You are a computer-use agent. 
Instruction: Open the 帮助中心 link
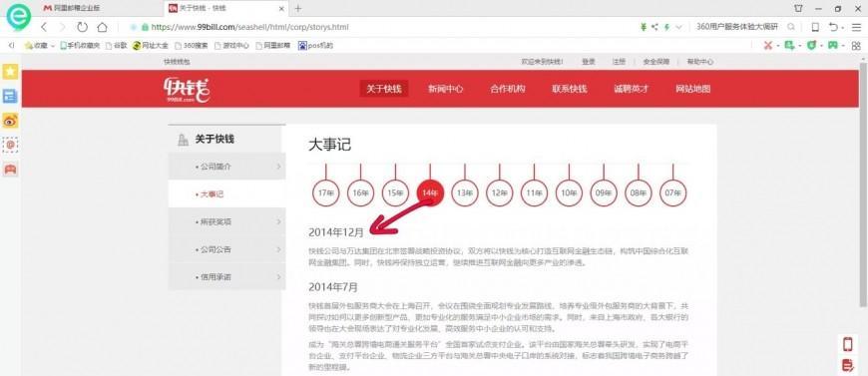click(699, 62)
